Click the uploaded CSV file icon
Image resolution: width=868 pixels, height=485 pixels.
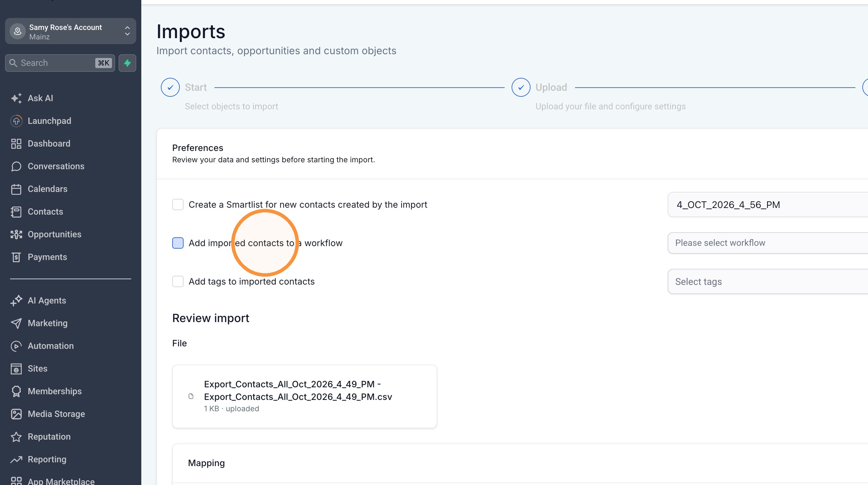pyautogui.click(x=191, y=396)
